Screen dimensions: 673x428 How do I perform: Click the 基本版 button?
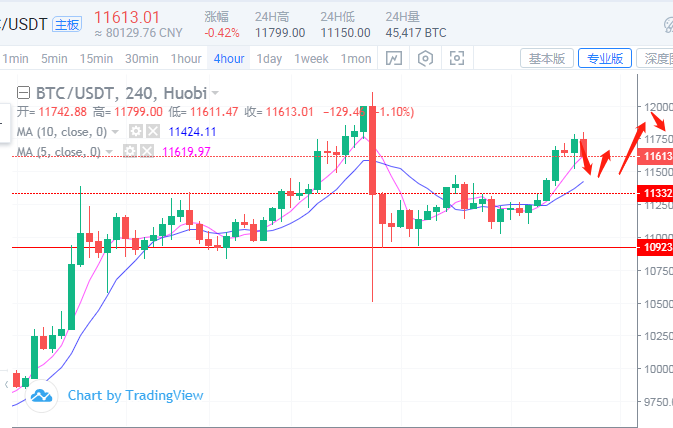pyautogui.click(x=547, y=59)
